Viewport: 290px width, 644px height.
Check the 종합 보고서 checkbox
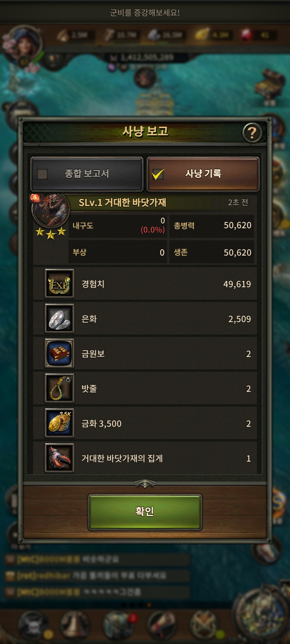pyautogui.click(x=42, y=174)
